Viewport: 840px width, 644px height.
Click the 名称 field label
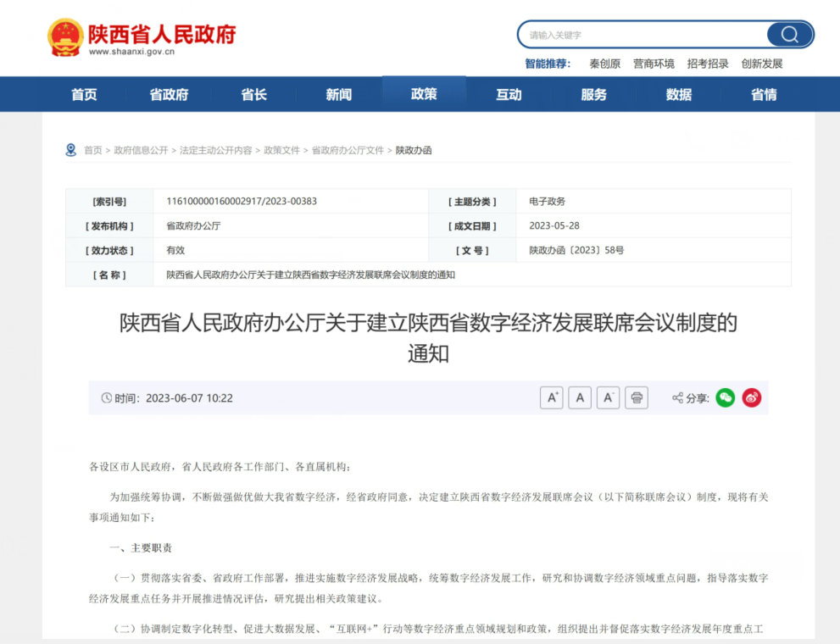point(109,275)
